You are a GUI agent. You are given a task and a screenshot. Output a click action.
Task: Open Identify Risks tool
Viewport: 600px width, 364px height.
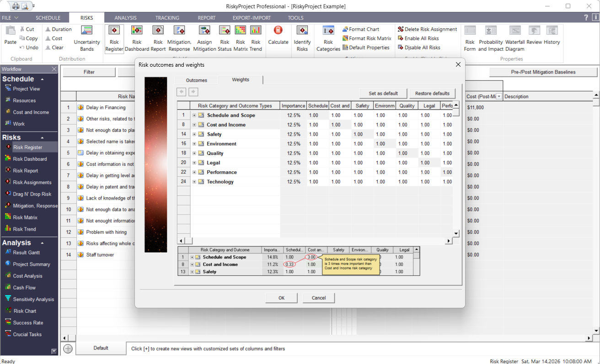coord(302,38)
